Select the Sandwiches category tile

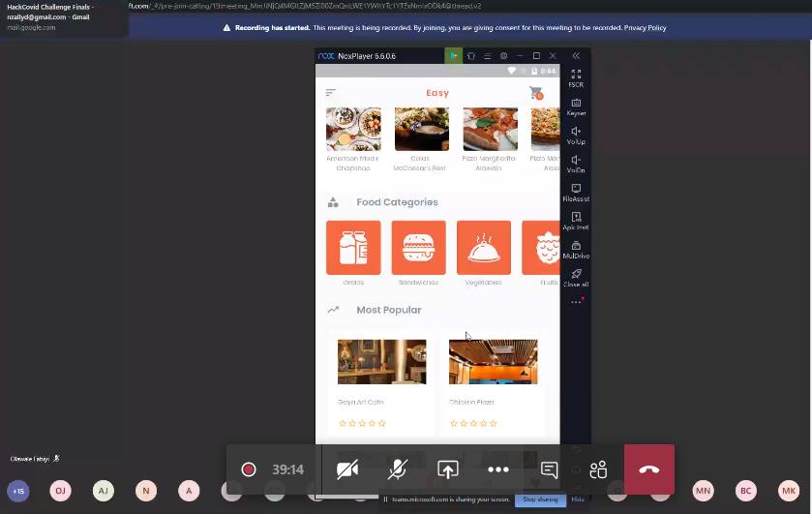click(418, 248)
